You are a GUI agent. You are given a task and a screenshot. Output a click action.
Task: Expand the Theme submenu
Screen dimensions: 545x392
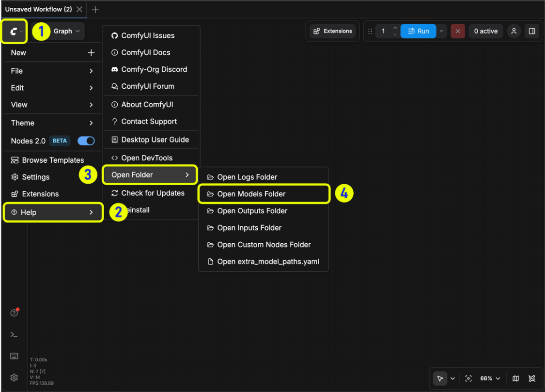[52, 123]
